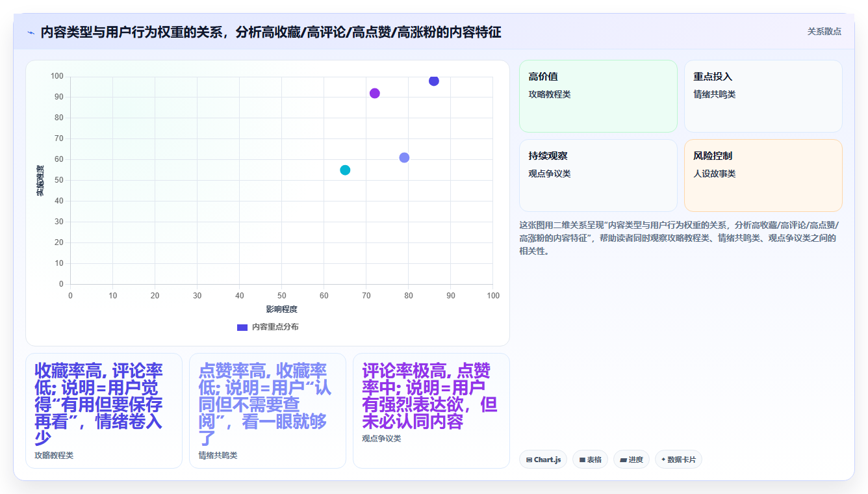Click the 表格 tag chip
Viewport: 868px width, 494px height.
pos(590,460)
